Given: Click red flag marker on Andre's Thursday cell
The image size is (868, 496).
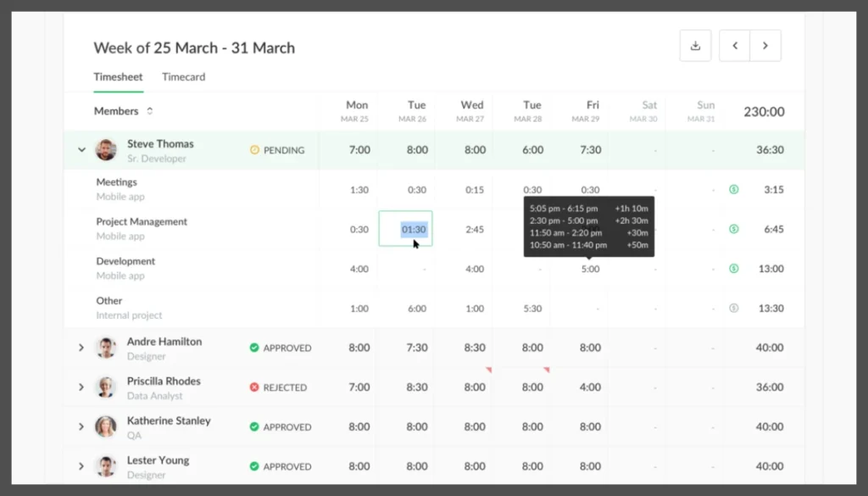Looking at the screenshot, I should tap(547, 369).
